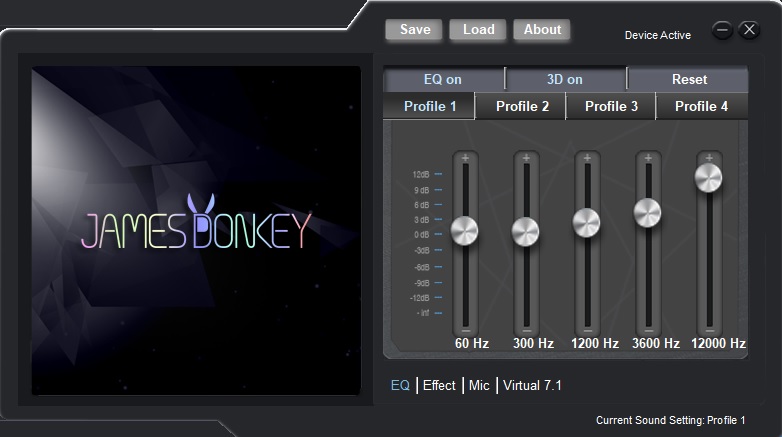Click the 12000 Hz slider knob
Viewport: 782px width, 437px height.
[708, 178]
